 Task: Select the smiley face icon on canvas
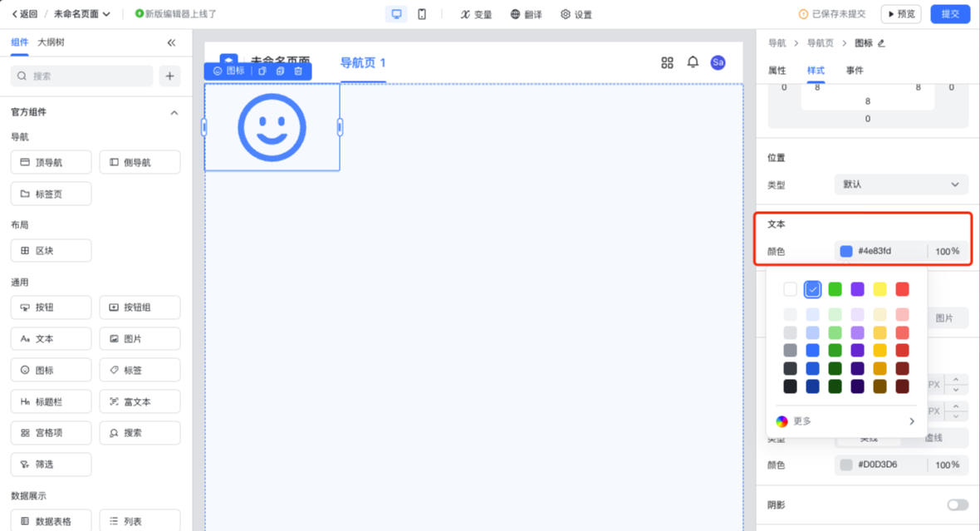[x=272, y=128]
